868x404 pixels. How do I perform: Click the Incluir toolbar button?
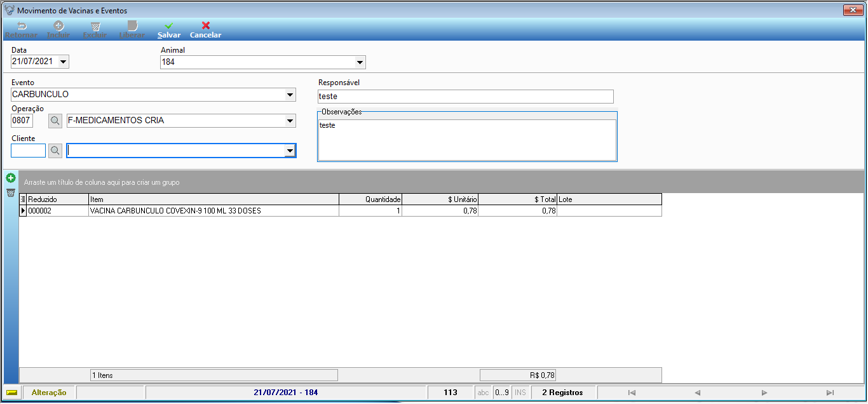pos(58,30)
